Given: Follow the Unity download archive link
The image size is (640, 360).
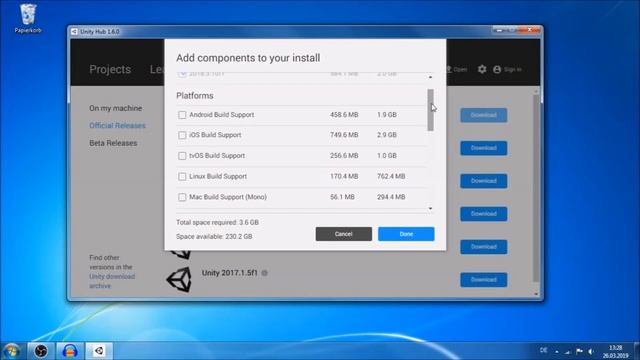Looking at the screenshot, I should [112, 281].
